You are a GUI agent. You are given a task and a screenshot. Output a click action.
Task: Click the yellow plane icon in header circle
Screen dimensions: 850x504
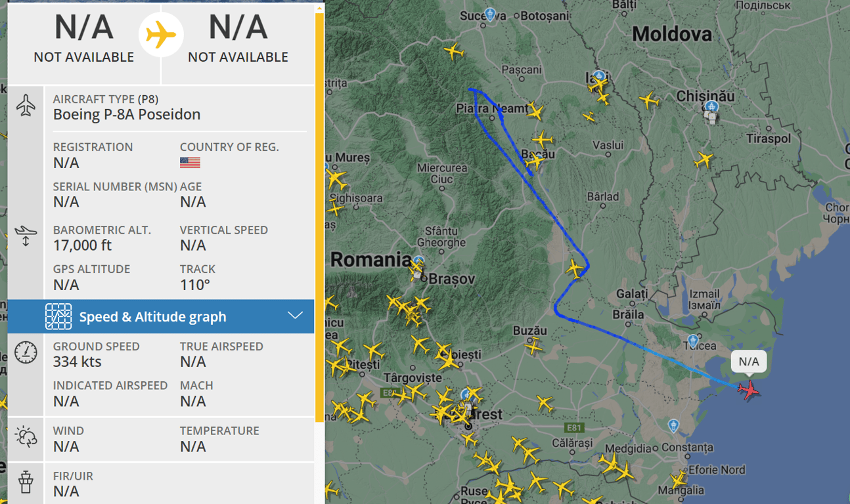(x=161, y=35)
